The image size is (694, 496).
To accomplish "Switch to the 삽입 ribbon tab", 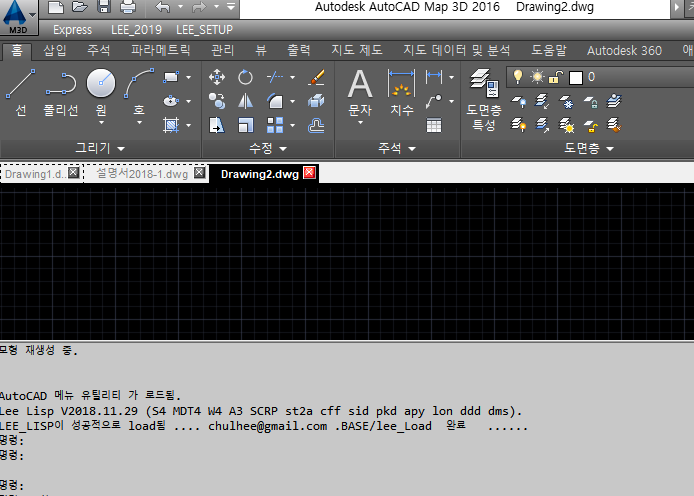I will coord(55,50).
